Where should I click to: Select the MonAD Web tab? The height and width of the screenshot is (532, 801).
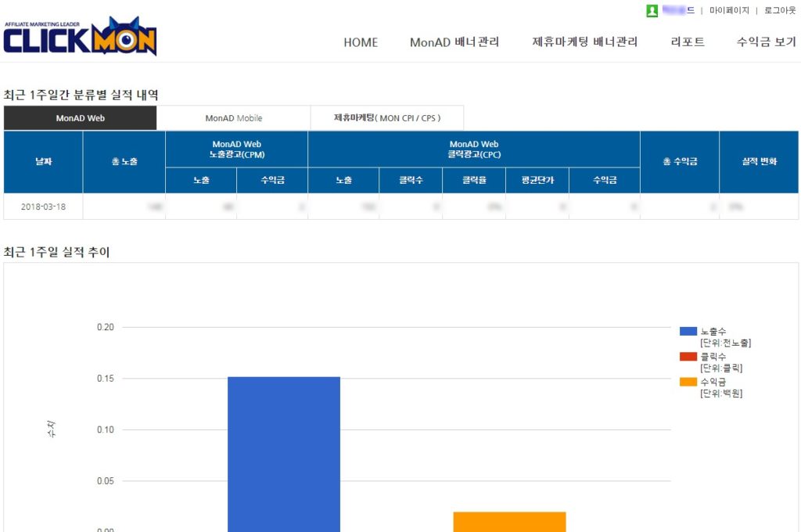pos(81,118)
